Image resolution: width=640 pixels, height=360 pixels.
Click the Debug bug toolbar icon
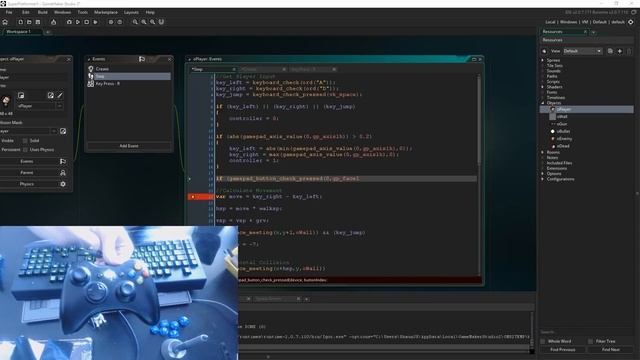pyautogui.click(x=69, y=22)
